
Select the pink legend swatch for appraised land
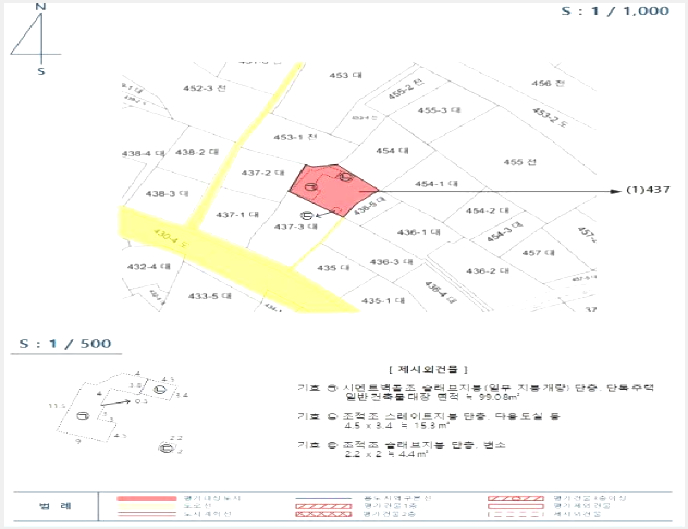click(146, 499)
